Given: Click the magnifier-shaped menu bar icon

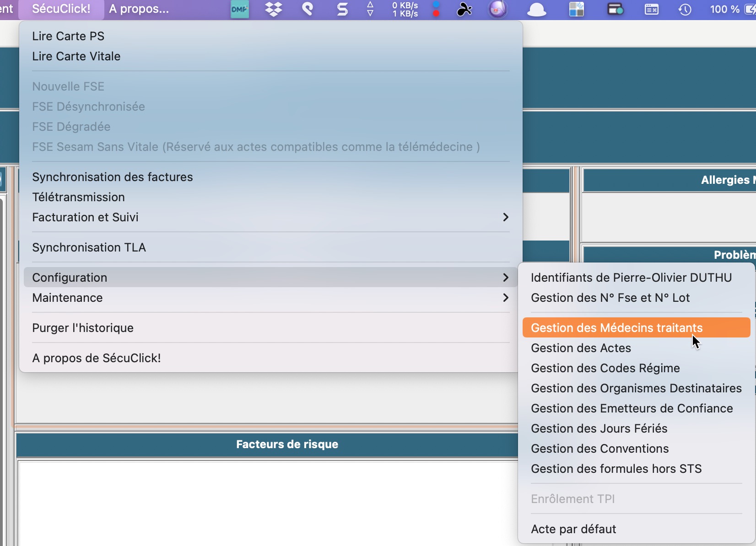Looking at the screenshot, I should click(308, 9).
